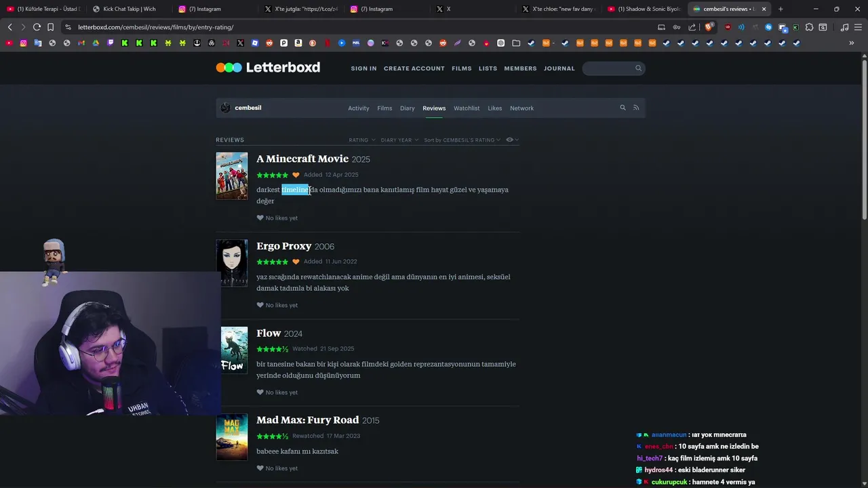Viewport: 868px width, 488px height.
Task: Click the cembesil username link
Action: (248, 108)
